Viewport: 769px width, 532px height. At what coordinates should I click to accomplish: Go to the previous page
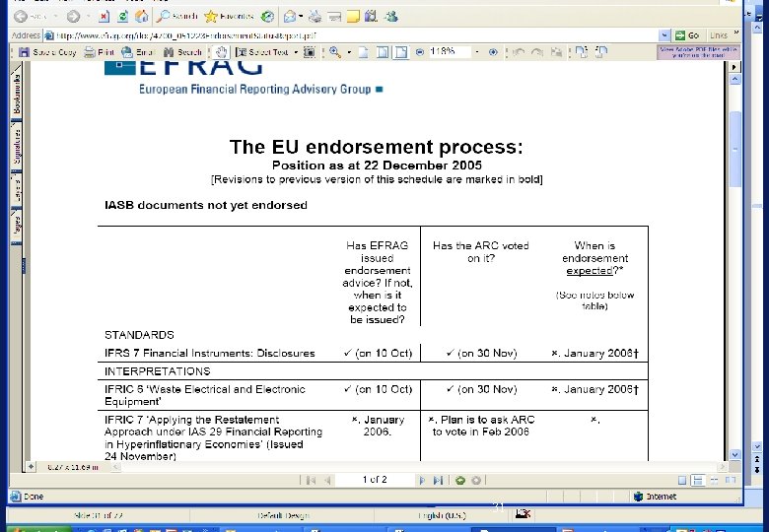[327, 481]
